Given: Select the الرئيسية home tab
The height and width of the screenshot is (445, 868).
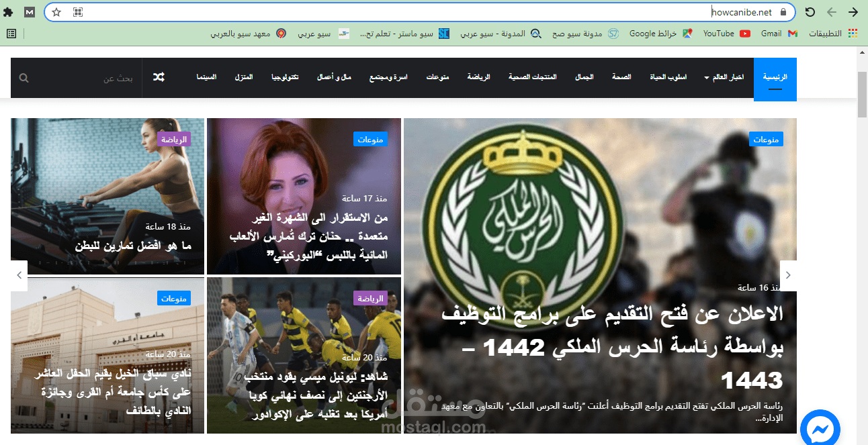Looking at the screenshot, I should [775, 79].
